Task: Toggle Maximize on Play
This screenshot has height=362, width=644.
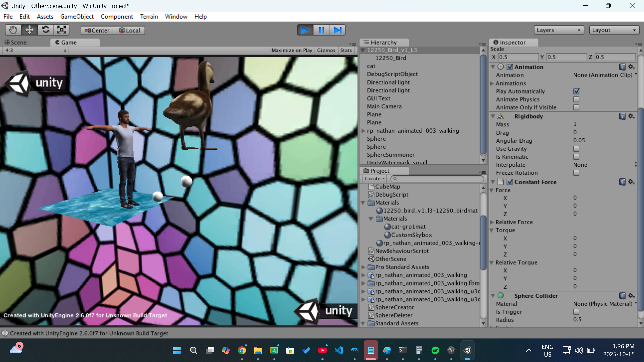Action: [292, 50]
